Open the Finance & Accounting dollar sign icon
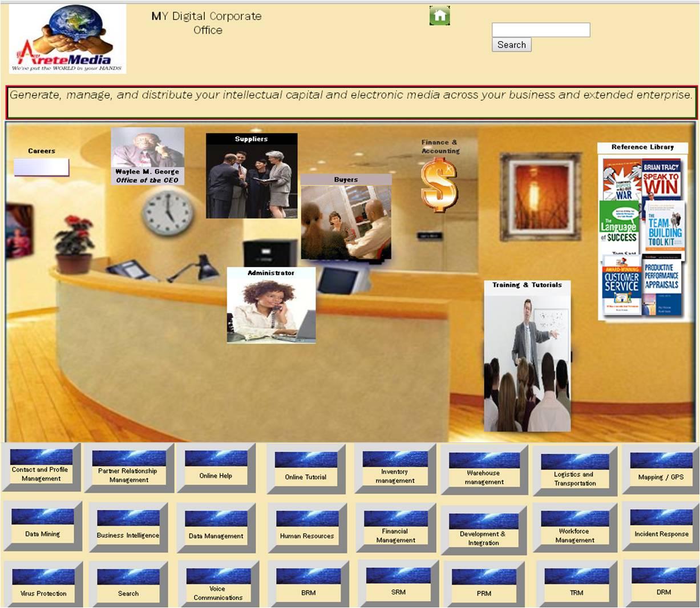 (439, 185)
